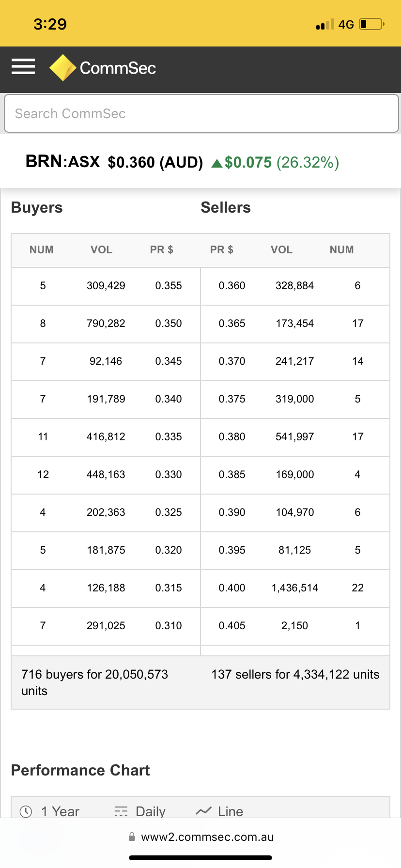
Task: Tap the CommSec diamond logo
Action: point(63,67)
